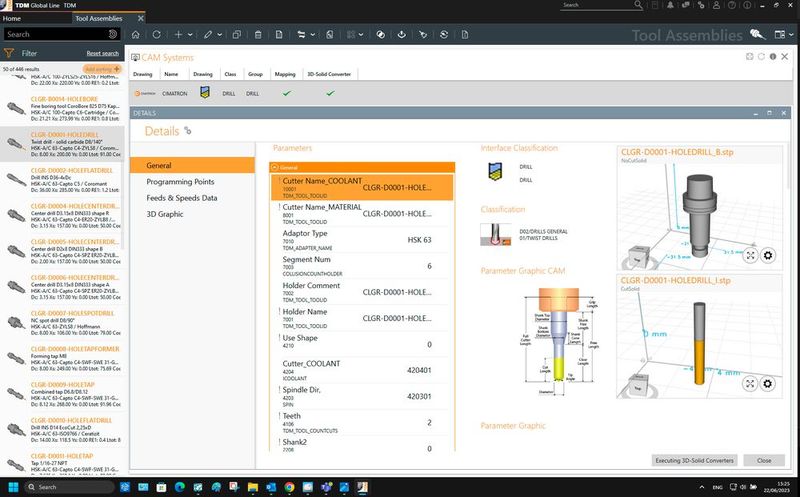
Task: Open Microsoft Edge from the taskbar
Action: click(x=180, y=487)
